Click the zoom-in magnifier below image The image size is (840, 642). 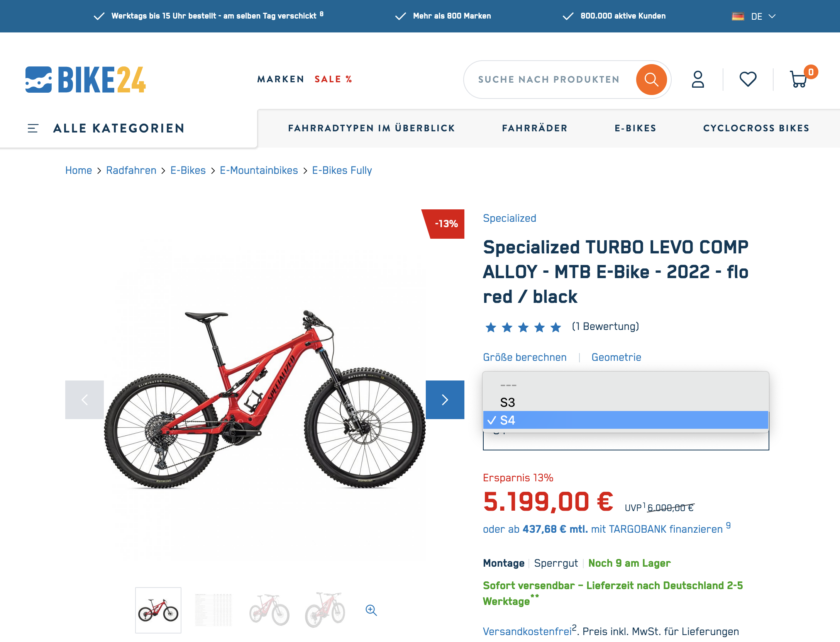click(x=371, y=610)
